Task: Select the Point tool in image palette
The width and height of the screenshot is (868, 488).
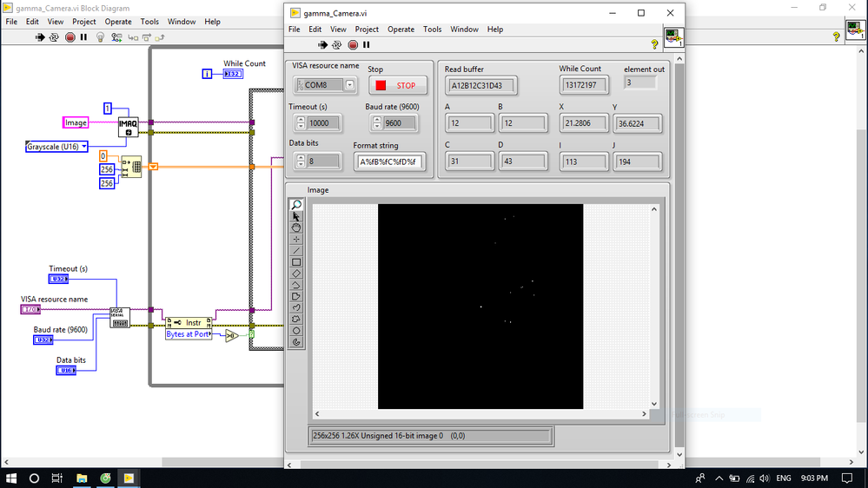Action: [296, 239]
